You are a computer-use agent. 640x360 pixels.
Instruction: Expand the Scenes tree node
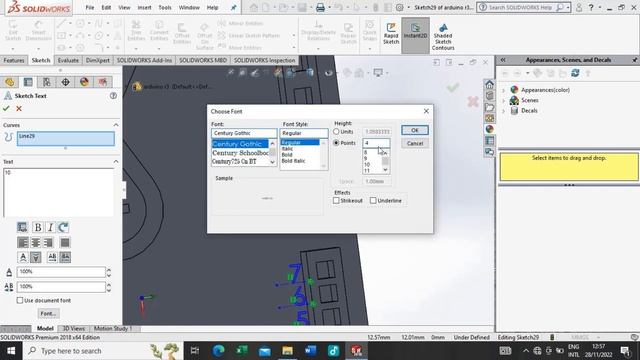(x=503, y=100)
